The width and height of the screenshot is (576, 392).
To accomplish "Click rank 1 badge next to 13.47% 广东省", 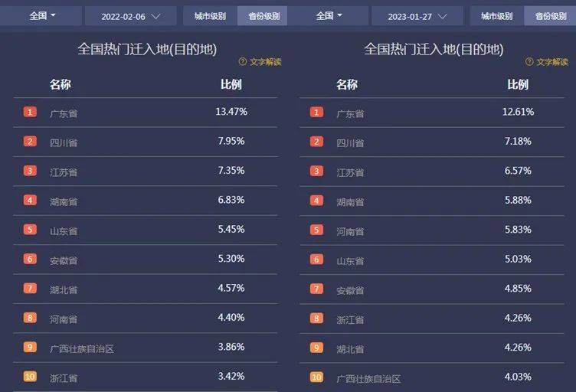I will (30, 112).
